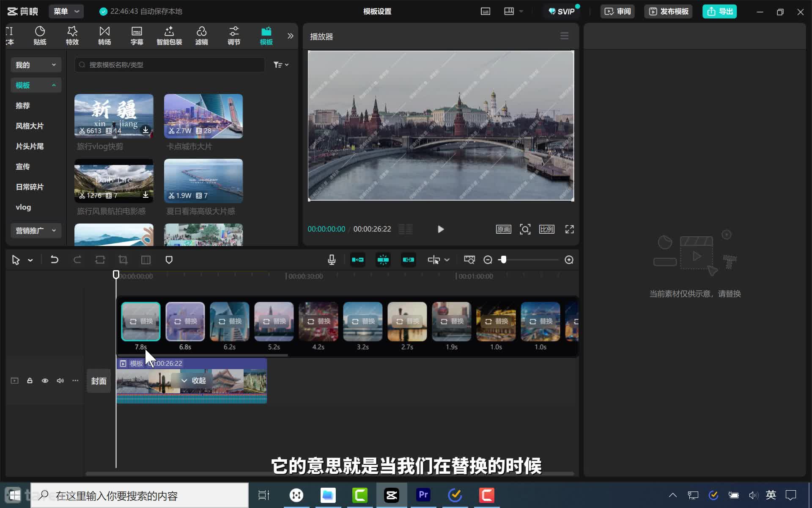Hide the track with eye icon

point(45,381)
